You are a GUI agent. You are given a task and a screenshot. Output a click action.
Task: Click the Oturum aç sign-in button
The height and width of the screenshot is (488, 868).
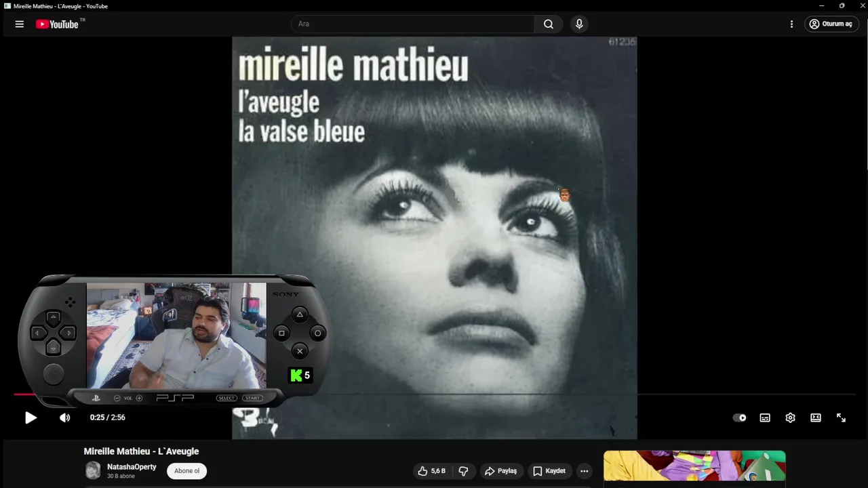(x=831, y=24)
